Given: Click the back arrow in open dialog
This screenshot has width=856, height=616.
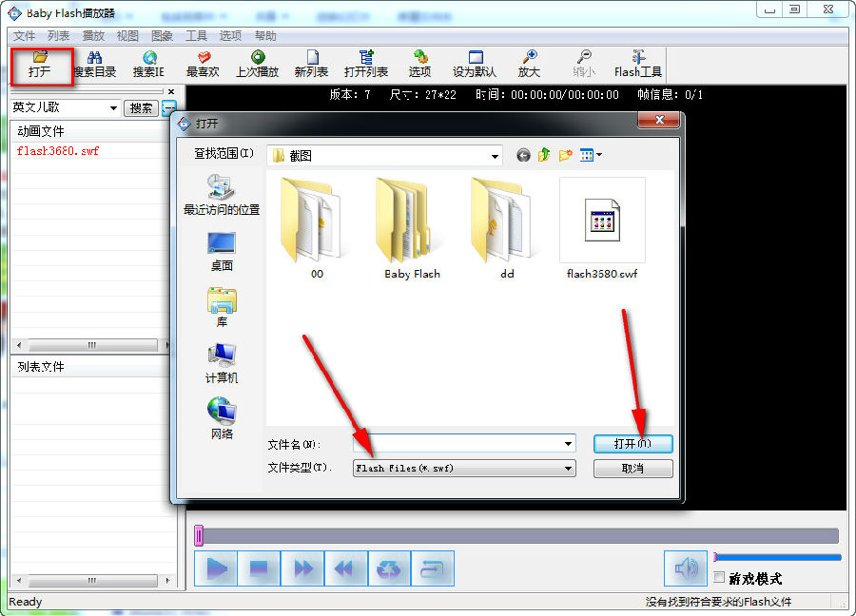Looking at the screenshot, I should click(x=523, y=156).
